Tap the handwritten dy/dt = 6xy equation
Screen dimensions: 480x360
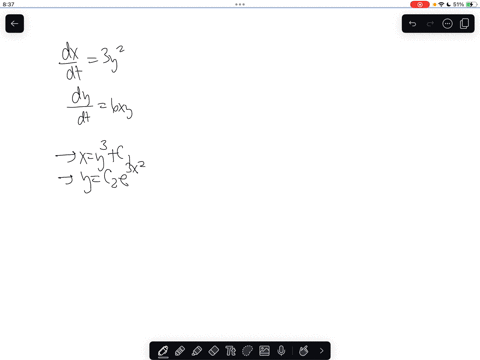pos(99,106)
